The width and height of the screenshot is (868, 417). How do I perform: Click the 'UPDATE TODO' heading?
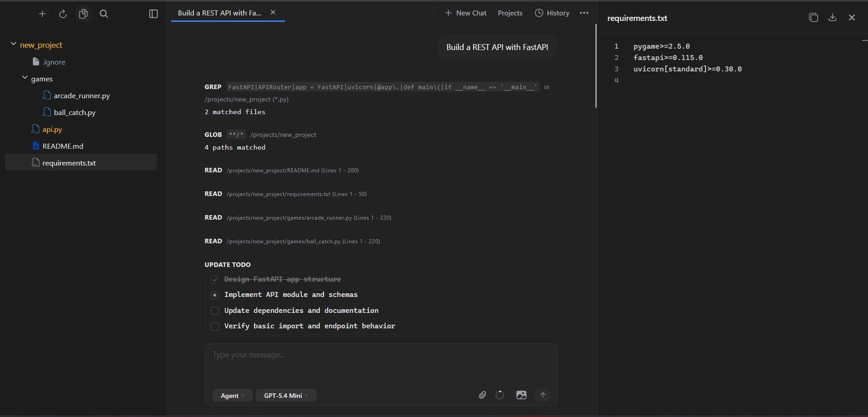pos(228,265)
